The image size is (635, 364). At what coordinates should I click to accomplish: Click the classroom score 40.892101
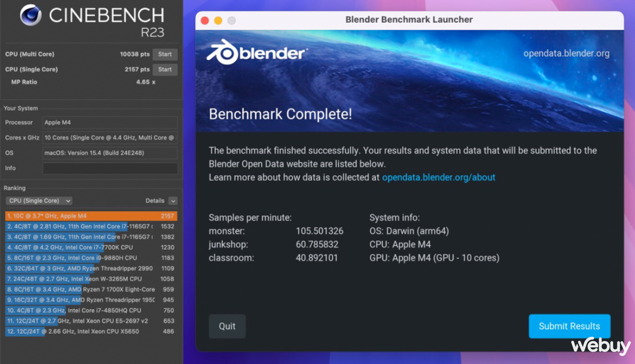click(x=317, y=258)
